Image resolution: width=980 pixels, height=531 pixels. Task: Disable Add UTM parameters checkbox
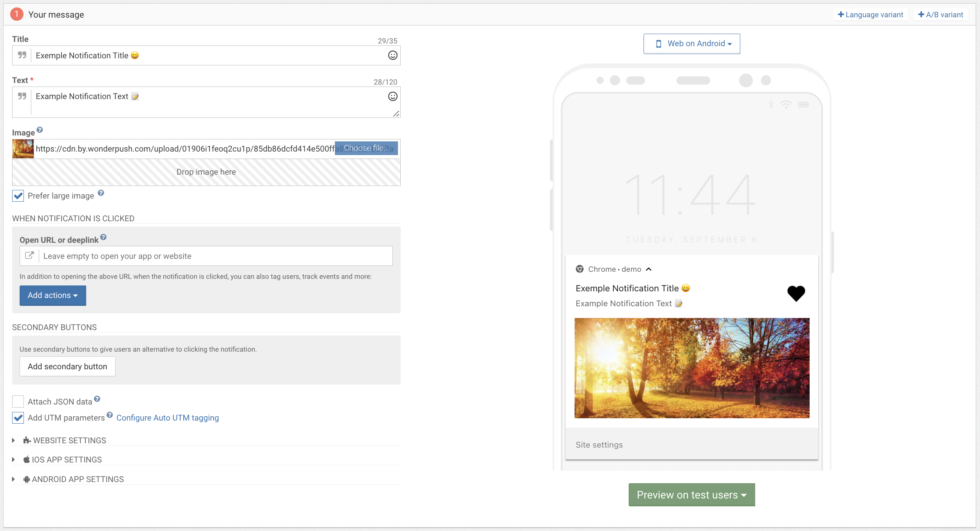(18, 418)
